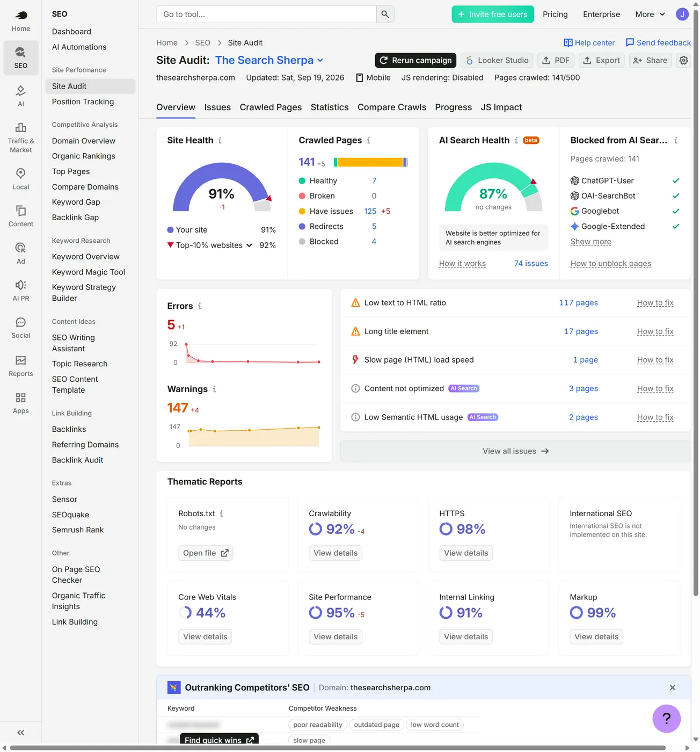Viewport: 700px width, 752px height.
Task: Switch to the Crawled Pages tab
Action: [x=271, y=107]
